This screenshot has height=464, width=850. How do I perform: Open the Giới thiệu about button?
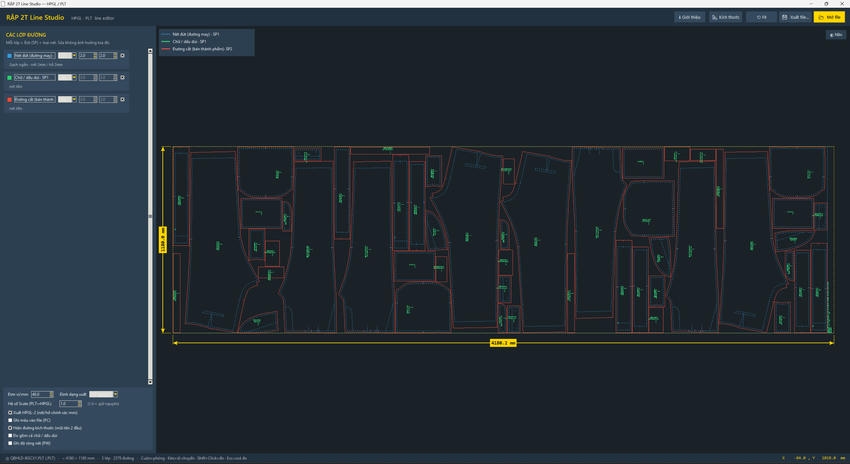690,17
